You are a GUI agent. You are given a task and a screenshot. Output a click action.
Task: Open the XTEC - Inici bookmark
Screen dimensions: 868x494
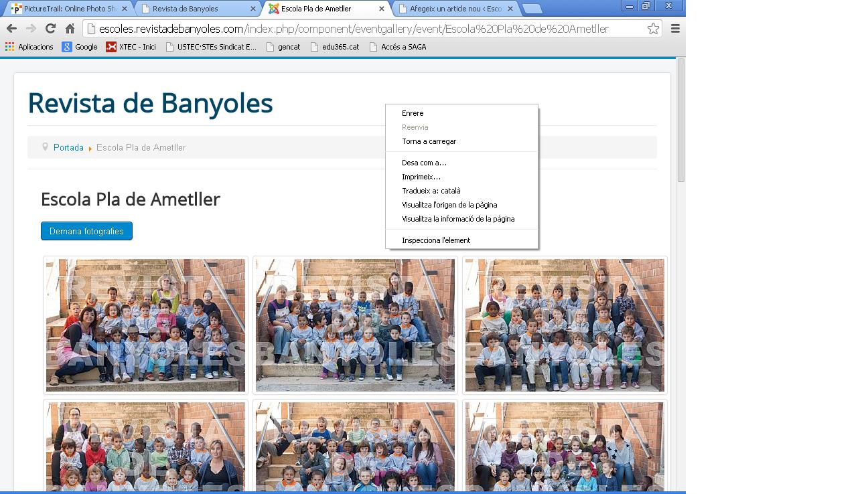(131, 47)
